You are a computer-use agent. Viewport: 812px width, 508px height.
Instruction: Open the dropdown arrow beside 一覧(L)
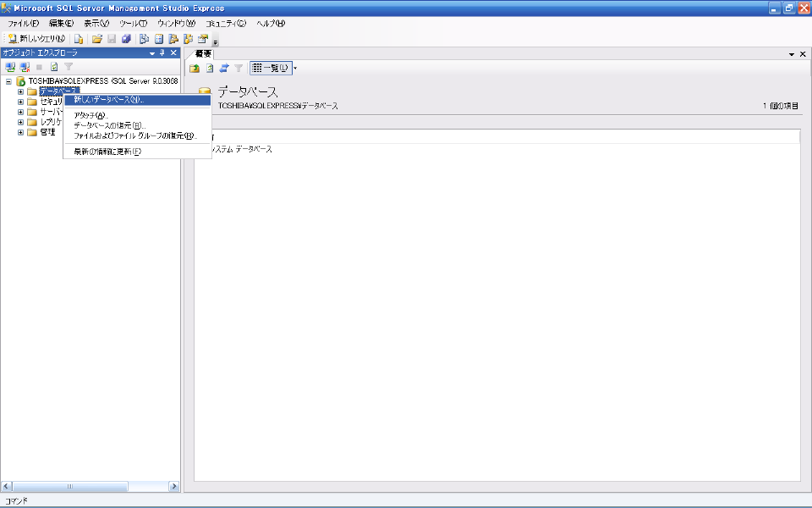295,68
